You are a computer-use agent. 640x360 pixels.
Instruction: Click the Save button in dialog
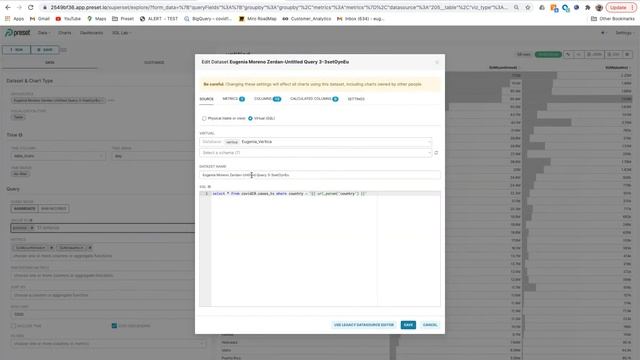[x=408, y=325]
